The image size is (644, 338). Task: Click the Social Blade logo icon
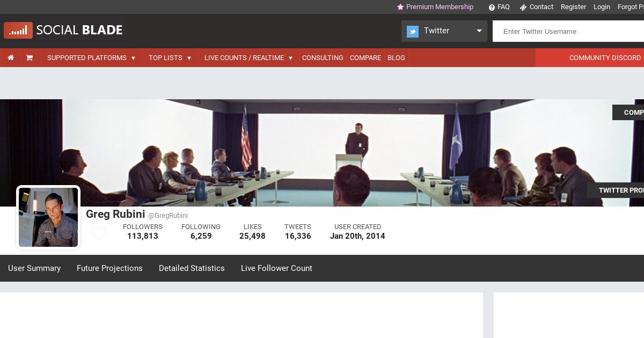[x=18, y=31]
